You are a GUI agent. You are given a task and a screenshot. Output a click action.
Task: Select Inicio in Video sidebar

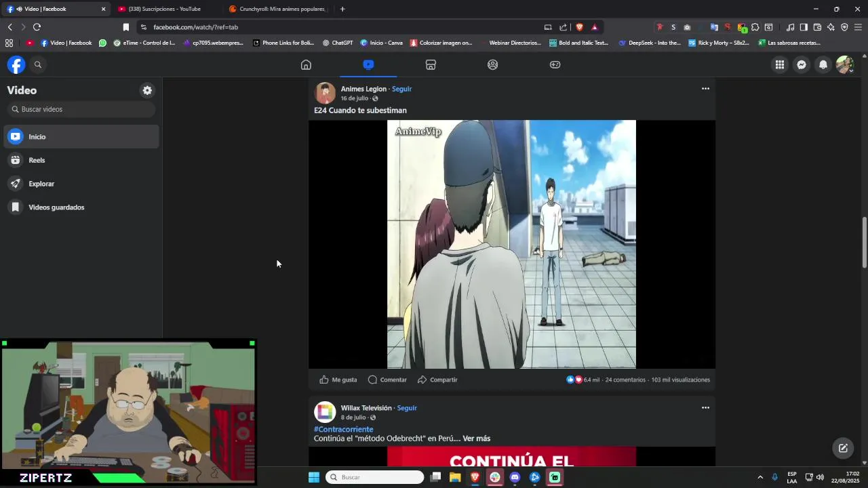point(81,137)
